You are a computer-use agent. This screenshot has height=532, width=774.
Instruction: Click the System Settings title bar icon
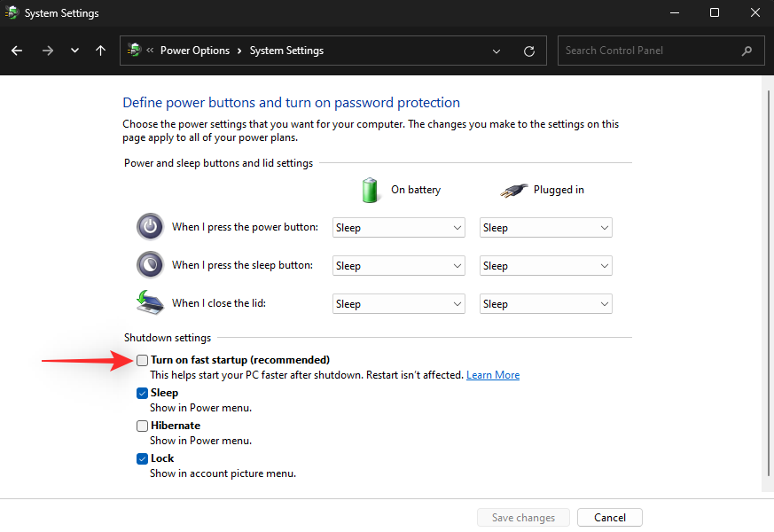(x=12, y=12)
